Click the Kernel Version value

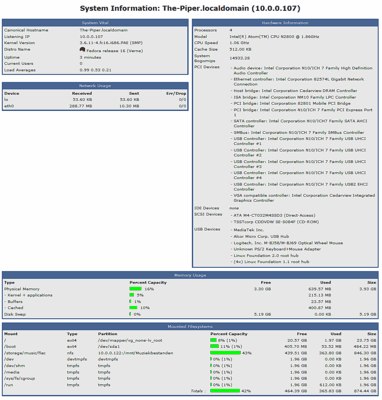coord(111,43)
